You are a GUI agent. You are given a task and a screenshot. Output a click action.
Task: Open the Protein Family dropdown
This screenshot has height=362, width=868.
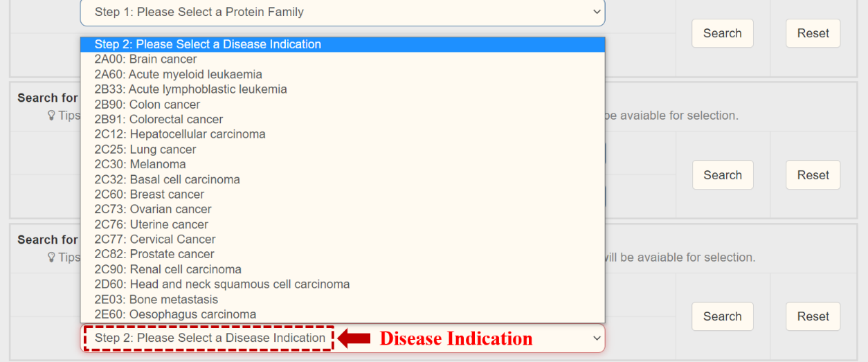(x=343, y=12)
